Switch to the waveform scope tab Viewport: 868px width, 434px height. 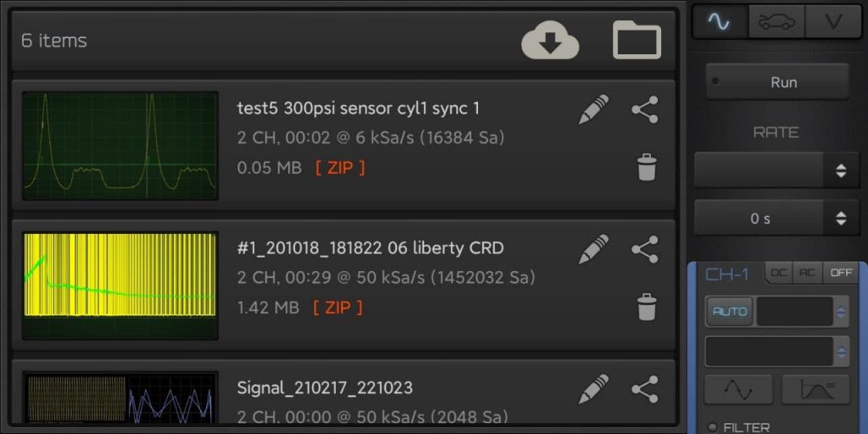pos(719,22)
